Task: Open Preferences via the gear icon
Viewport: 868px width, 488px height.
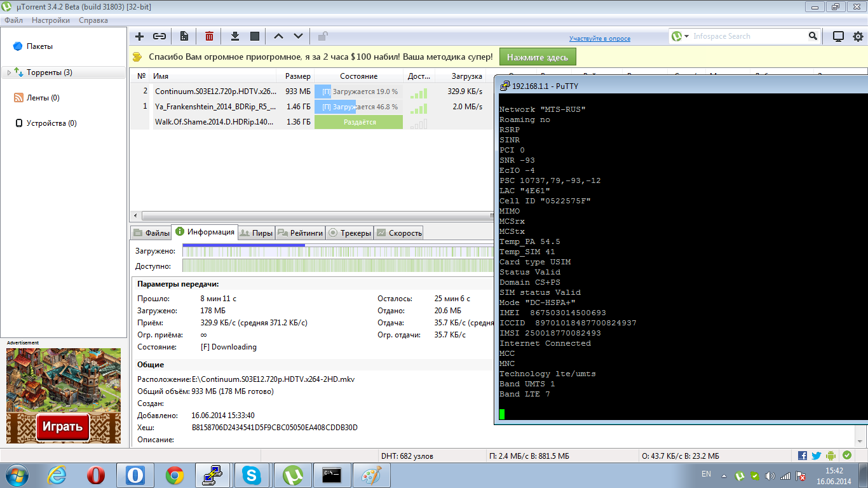Action: click(x=857, y=37)
